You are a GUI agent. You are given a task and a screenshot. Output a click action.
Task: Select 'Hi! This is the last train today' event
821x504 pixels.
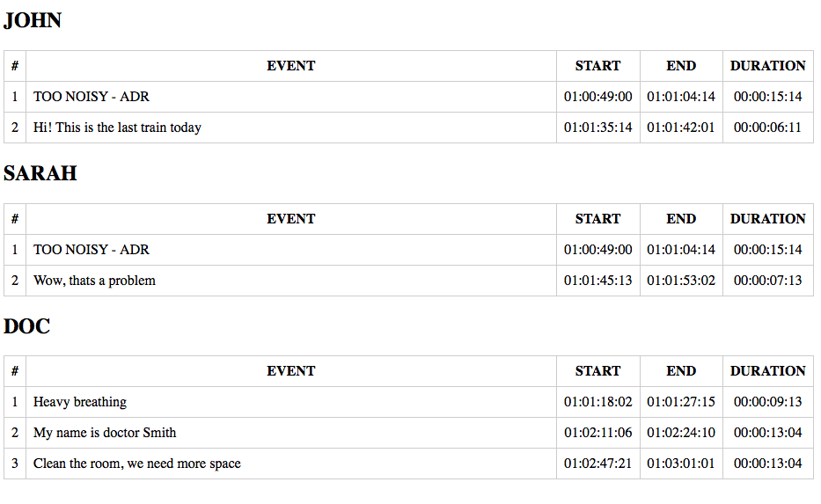117,128
